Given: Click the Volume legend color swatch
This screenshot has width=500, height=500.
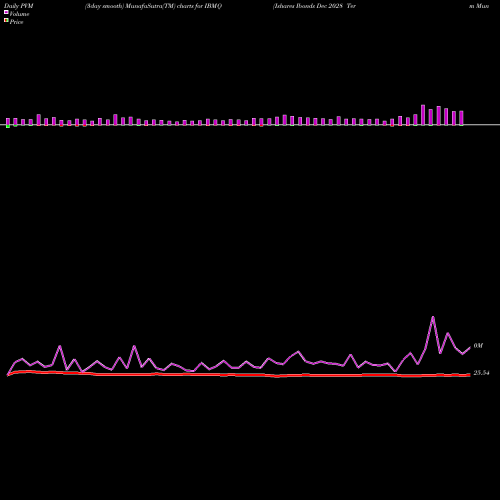Looking at the screenshot, I should coord(6,12).
